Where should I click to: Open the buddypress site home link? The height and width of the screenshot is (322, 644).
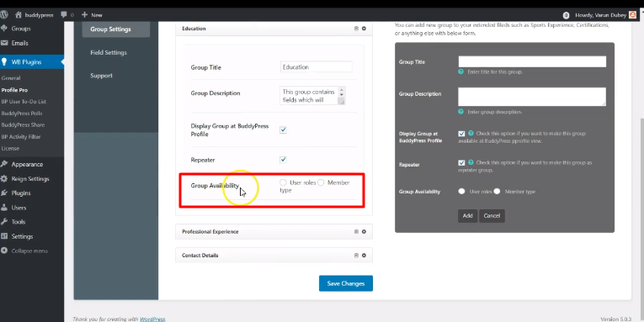(x=34, y=15)
